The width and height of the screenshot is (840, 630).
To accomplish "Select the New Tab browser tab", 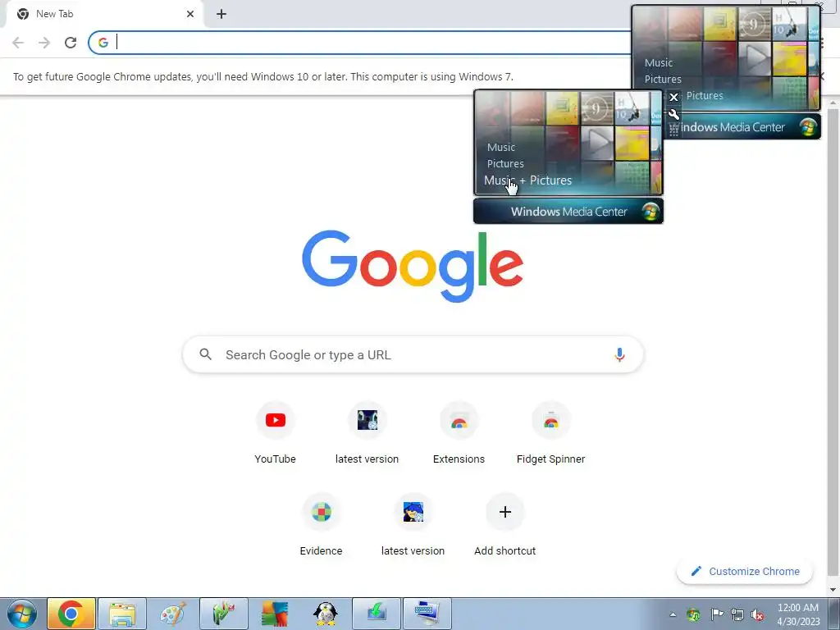I will [x=104, y=15].
